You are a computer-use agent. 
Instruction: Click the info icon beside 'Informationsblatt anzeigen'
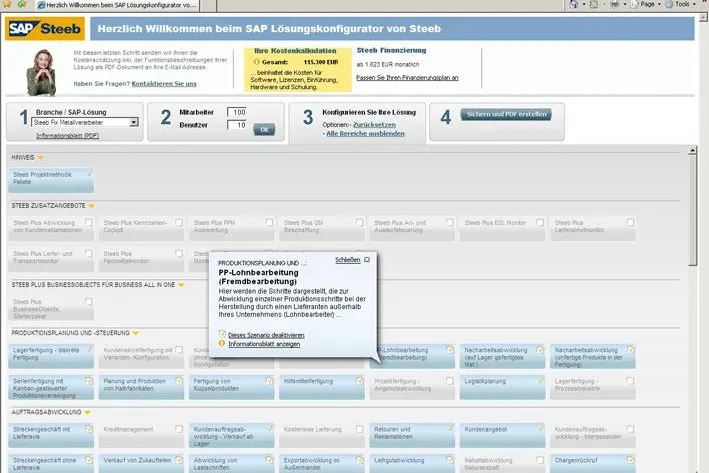click(x=222, y=344)
